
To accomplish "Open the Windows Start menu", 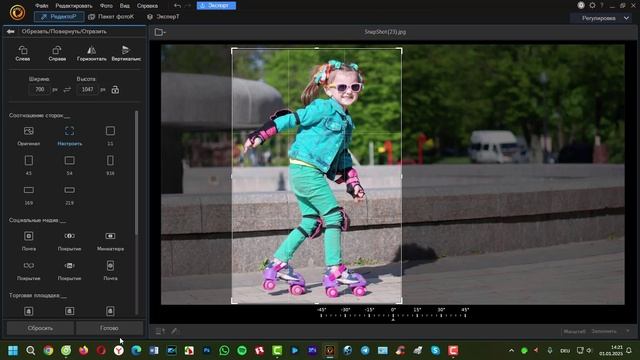I will point(13,350).
